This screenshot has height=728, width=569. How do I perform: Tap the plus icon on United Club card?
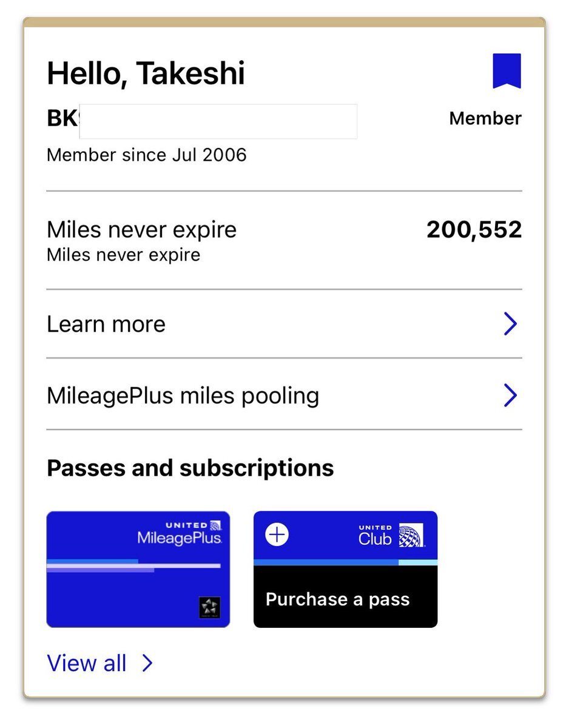pyautogui.click(x=277, y=534)
